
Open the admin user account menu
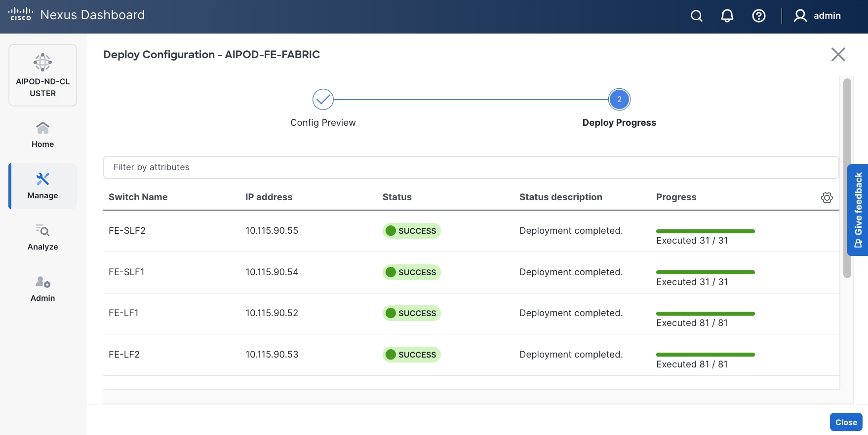(x=817, y=16)
